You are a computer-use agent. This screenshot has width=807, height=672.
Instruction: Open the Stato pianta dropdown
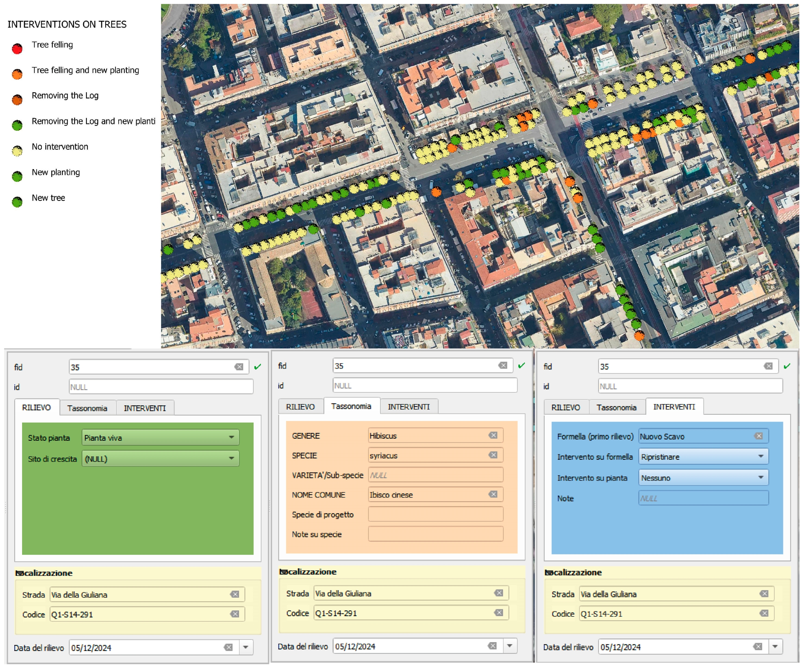231,437
